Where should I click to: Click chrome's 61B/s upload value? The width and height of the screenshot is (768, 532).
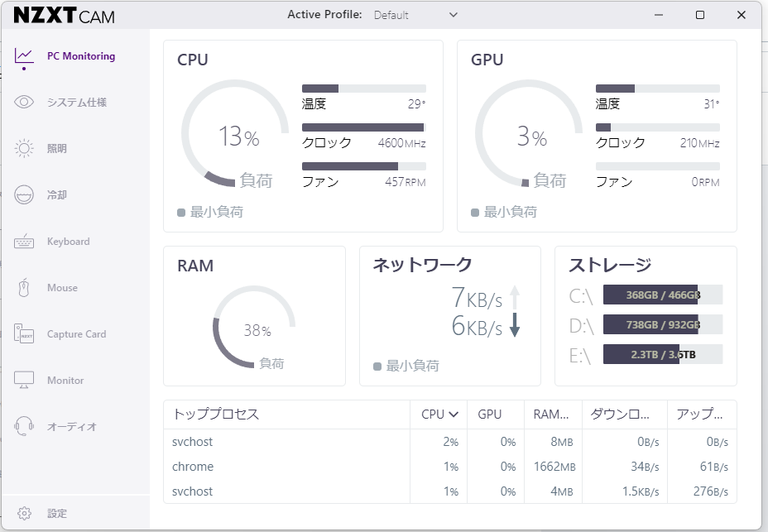click(713, 467)
